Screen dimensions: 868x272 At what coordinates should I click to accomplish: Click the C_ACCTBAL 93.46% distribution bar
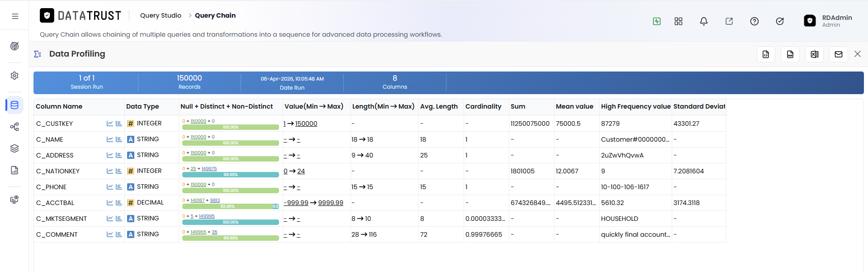click(227, 206)
